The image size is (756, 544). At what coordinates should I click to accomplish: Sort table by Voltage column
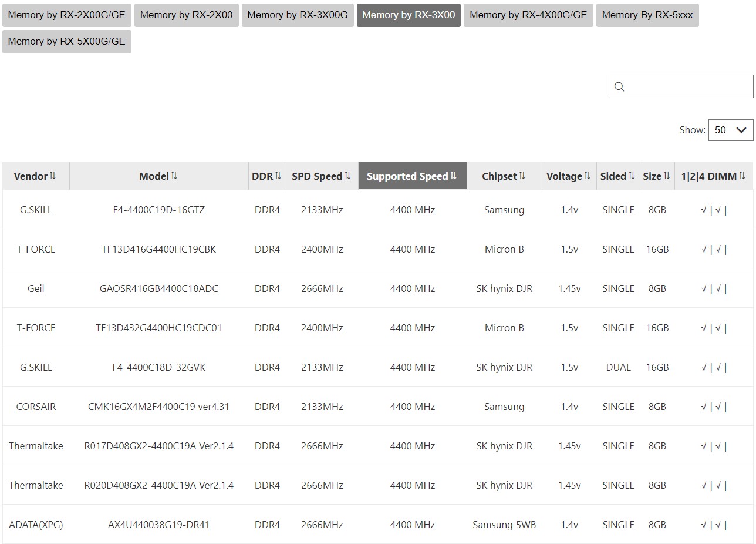click(x=569, y=176)
